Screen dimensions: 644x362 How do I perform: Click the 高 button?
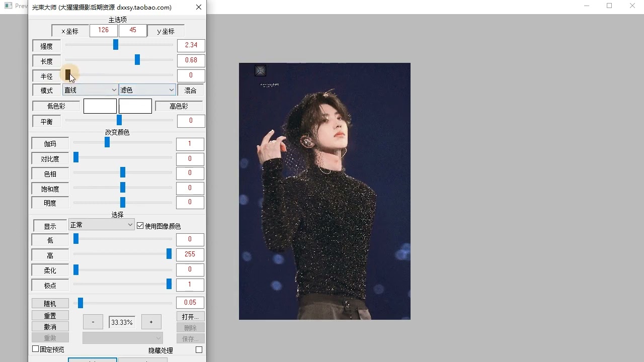click(50, 255)
